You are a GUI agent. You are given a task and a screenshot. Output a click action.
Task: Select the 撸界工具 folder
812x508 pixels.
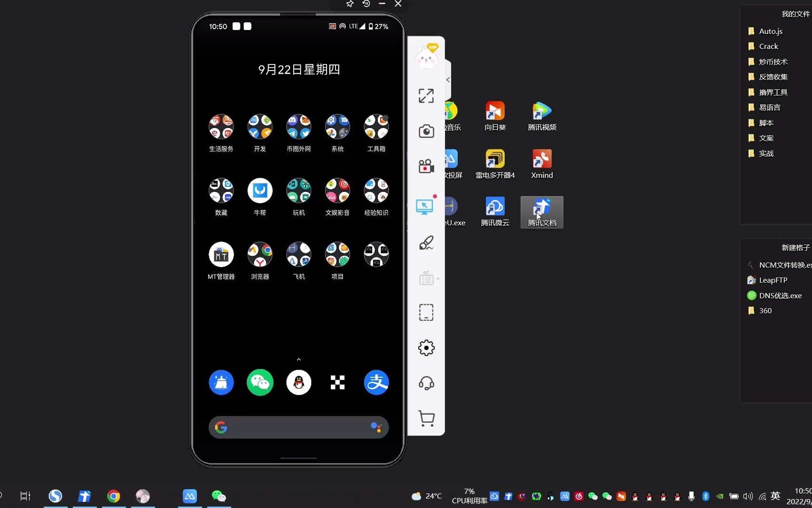(768, 92)
